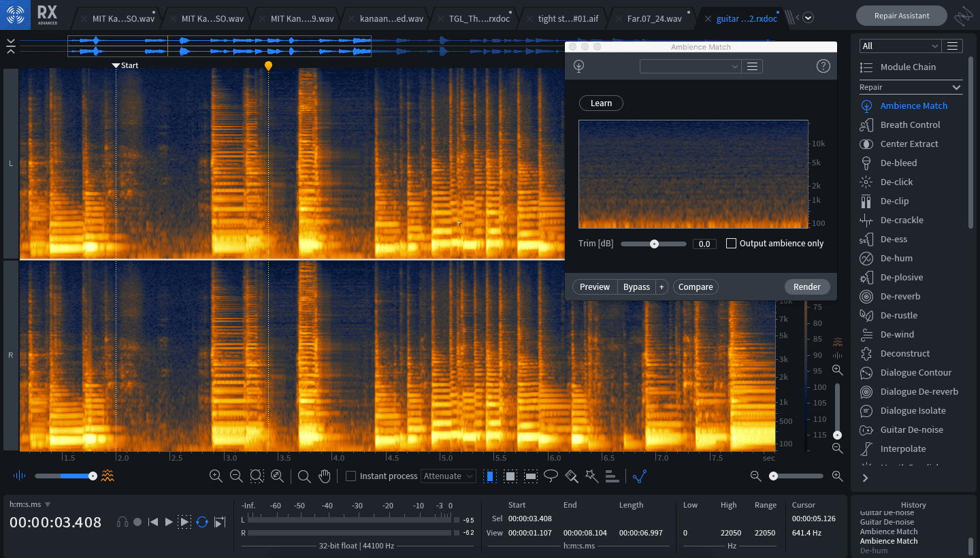Collapse the waveform overview strip
980x558 pixels.
tap(10, 46)
